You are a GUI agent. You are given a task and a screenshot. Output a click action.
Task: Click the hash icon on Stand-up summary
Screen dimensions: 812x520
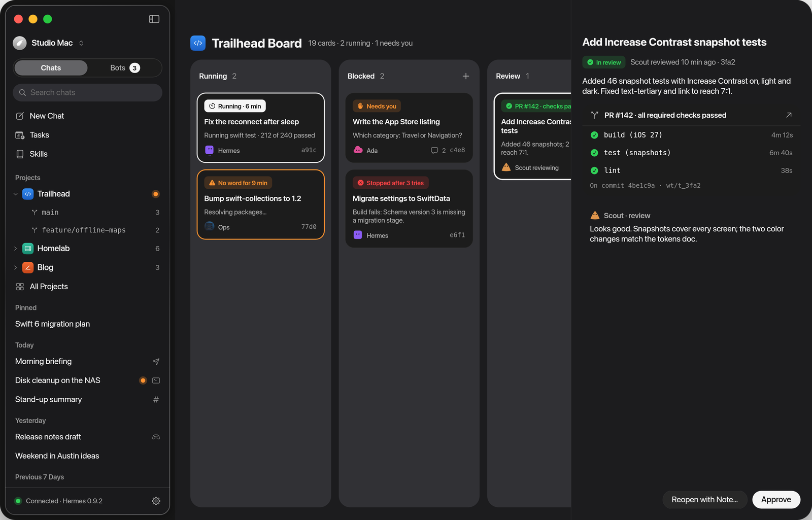tap(156, 399)
